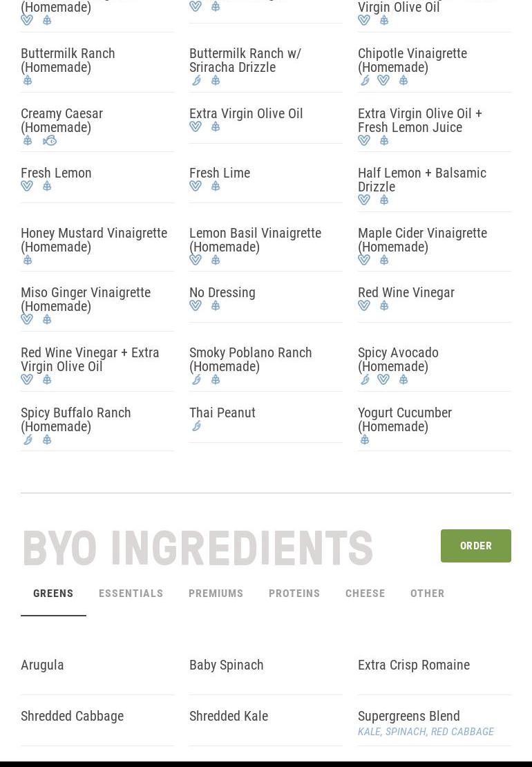Viewport: 532px width, 767px height.
Task: Click the pepper icon under Smoky Poblano Ranch
Action: pyautogui.click(x=196, y=379)
